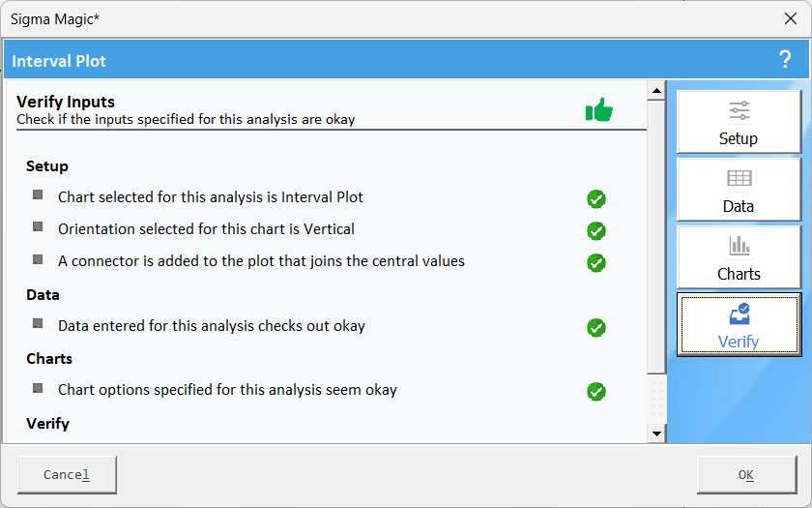Click the scrollbar down arrow
812x508 pixels.
[x=656, y=433]
